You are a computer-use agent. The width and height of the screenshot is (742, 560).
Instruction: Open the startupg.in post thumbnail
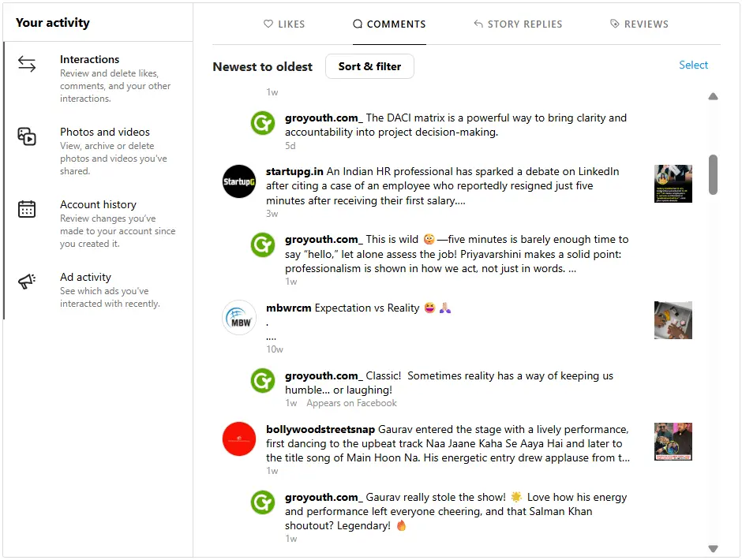(673, 184)
